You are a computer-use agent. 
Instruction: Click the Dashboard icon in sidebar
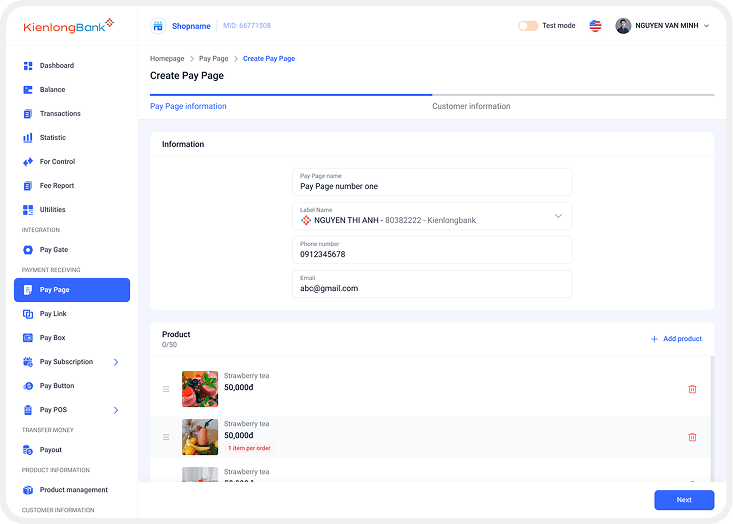[x=28, y=66]
